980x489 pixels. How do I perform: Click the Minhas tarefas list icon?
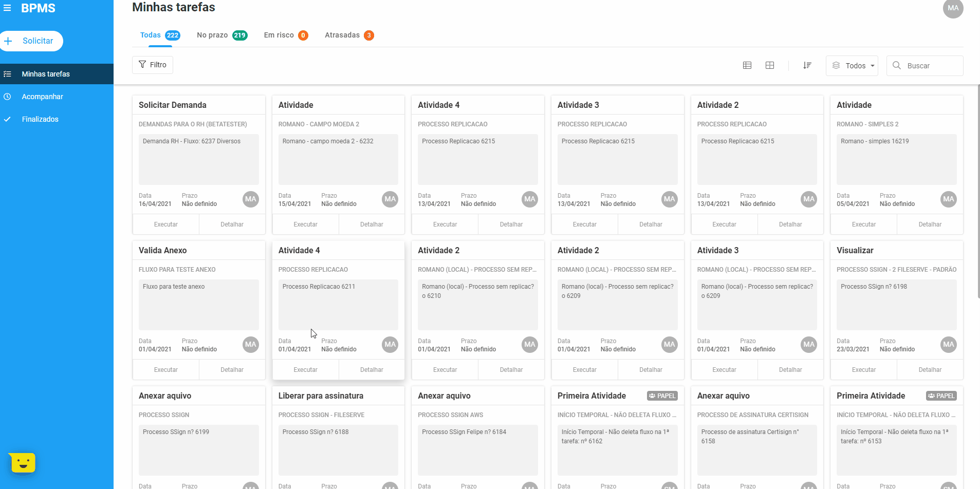click(x=7, y=74)
